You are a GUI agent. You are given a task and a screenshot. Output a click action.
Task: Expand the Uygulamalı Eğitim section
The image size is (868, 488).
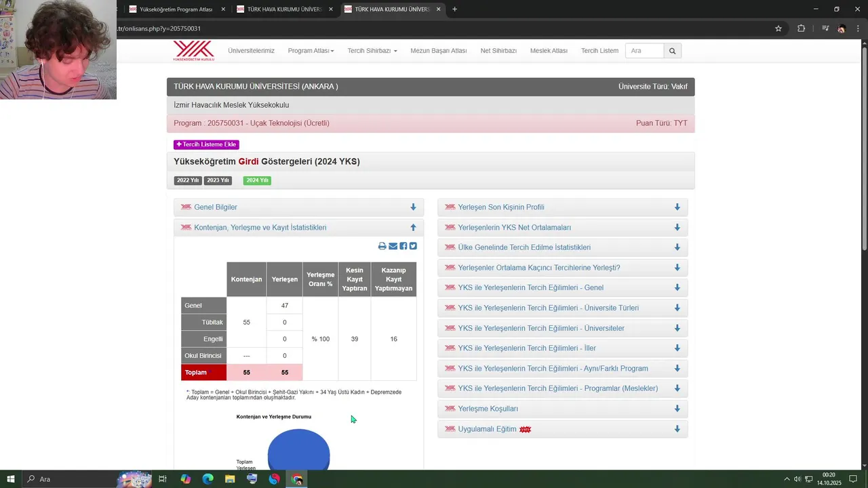(x=562, y=429)
